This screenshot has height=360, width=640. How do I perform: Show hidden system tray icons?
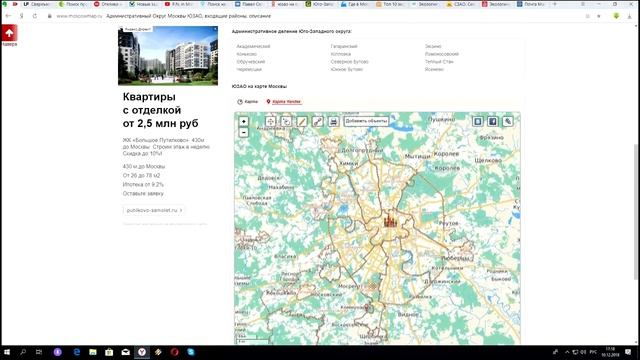pyautogui.click(x=567, y=352)
